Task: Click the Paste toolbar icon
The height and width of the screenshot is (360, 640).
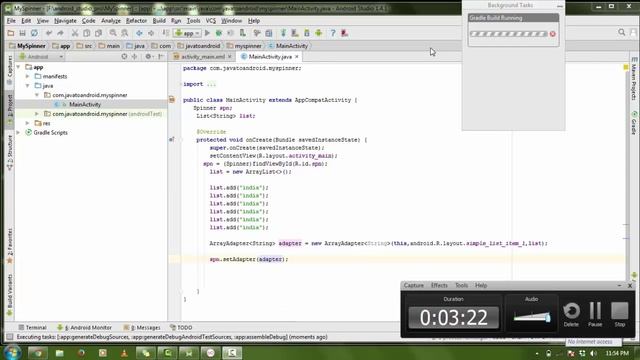Action: [x=98, y=33]
